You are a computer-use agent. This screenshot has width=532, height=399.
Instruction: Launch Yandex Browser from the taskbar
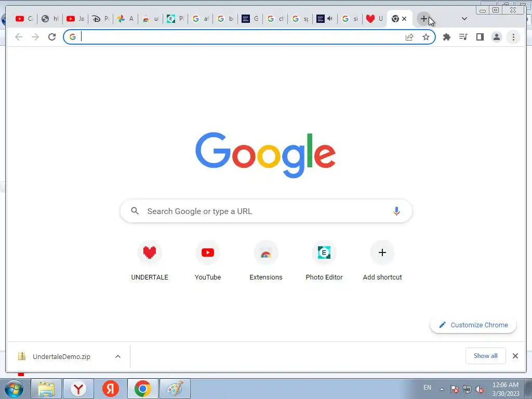(x=78, y=389)
